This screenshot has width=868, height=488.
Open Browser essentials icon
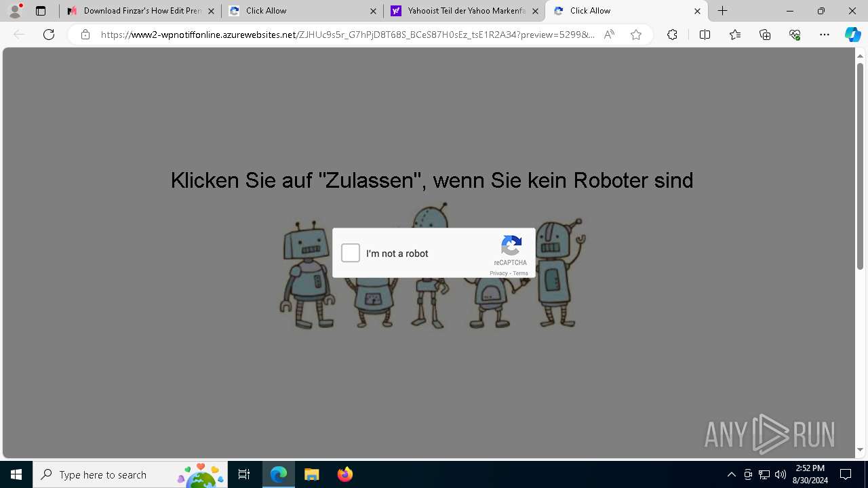(795, 35)
